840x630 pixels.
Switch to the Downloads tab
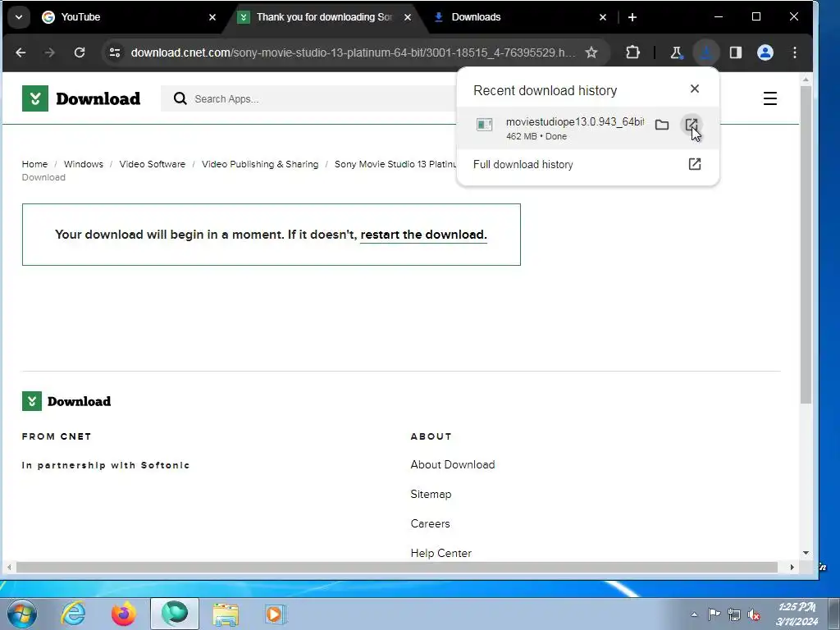pyautogui.click(x=519, y=17)
